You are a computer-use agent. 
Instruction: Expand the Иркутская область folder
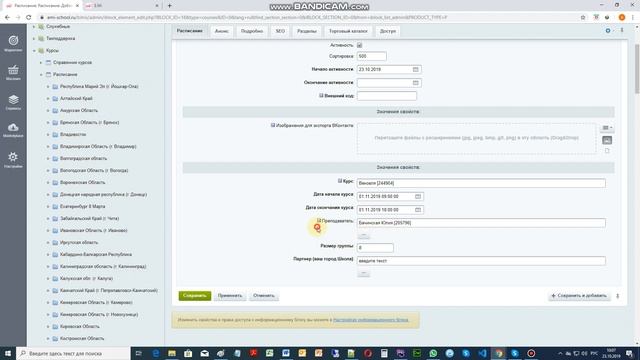click(x=48, y=242)
